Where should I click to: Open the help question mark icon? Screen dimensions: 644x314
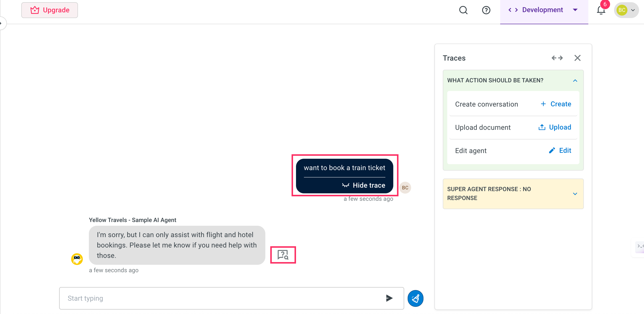(486, 10)
